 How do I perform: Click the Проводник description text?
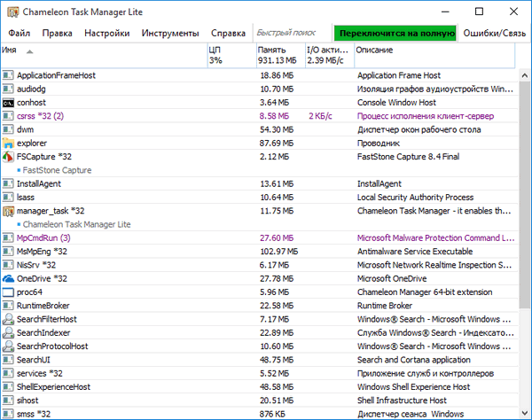coord(379,143)
